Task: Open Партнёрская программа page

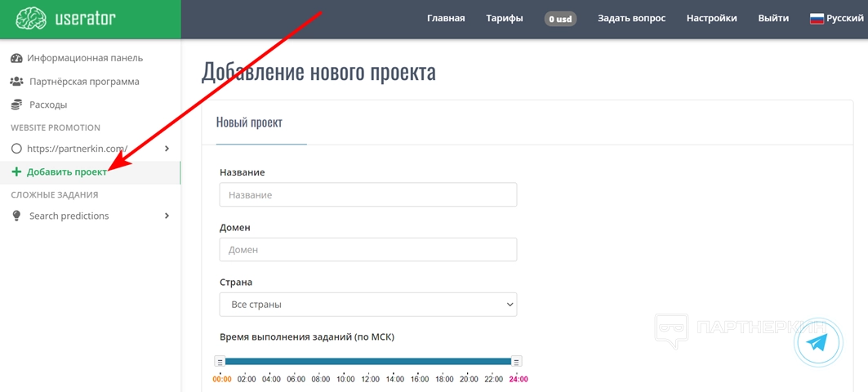Action: coord(84,82)
